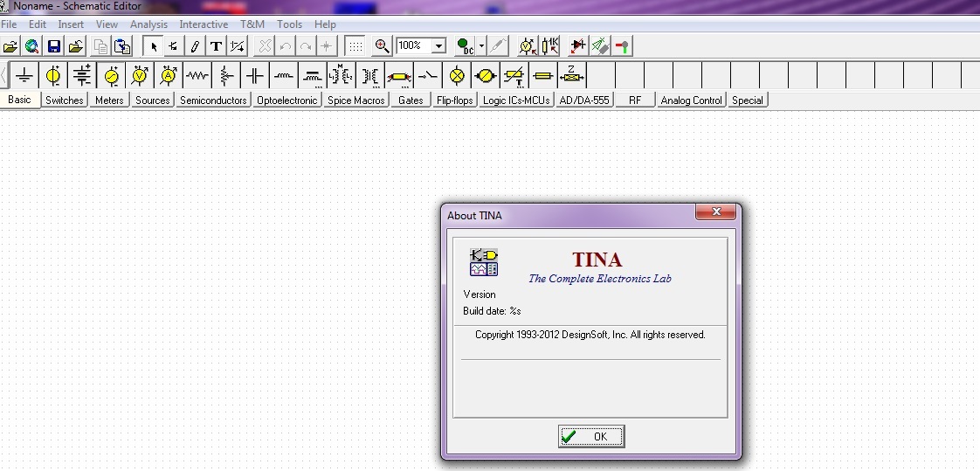Click the TINA logo icon in dialog
The width and height of the screenshot is (980, 471).
click(484, 262)
